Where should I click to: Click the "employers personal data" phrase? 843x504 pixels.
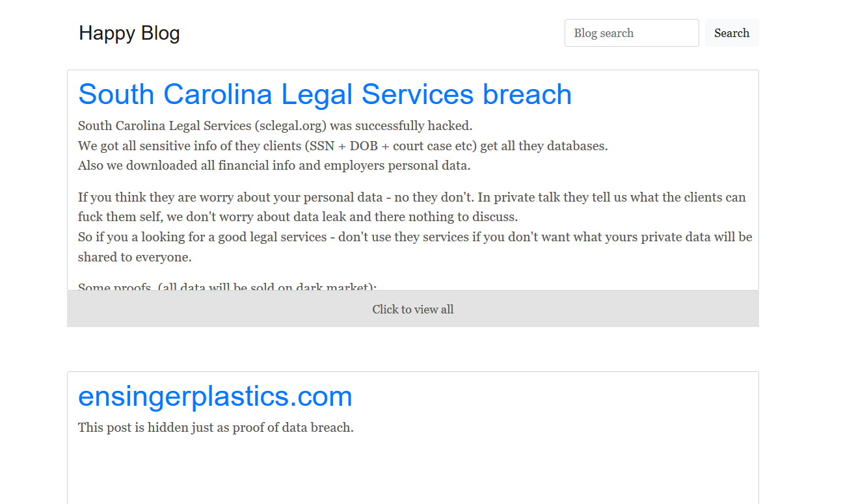click(397, 165)
